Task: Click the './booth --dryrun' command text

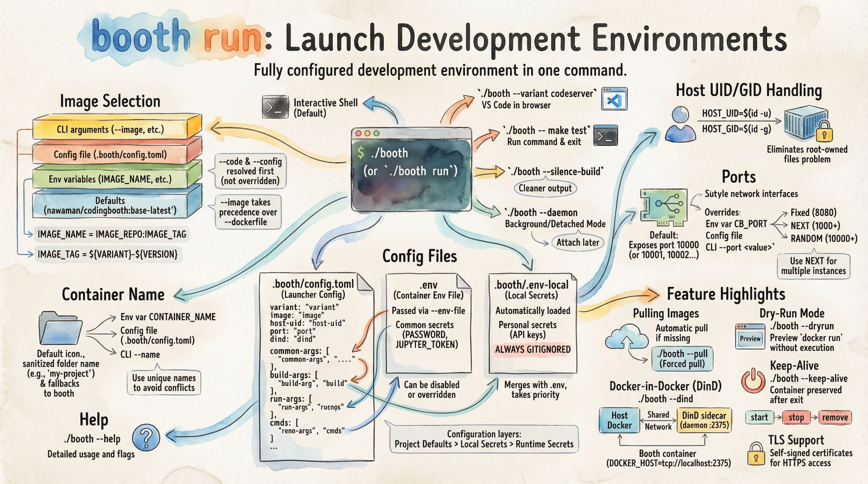Action: pos(802,326)
